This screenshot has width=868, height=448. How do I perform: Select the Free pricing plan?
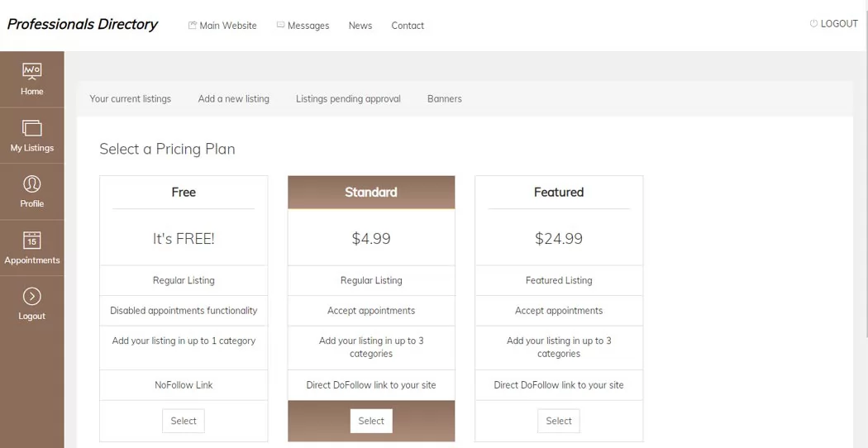[184, 421]
